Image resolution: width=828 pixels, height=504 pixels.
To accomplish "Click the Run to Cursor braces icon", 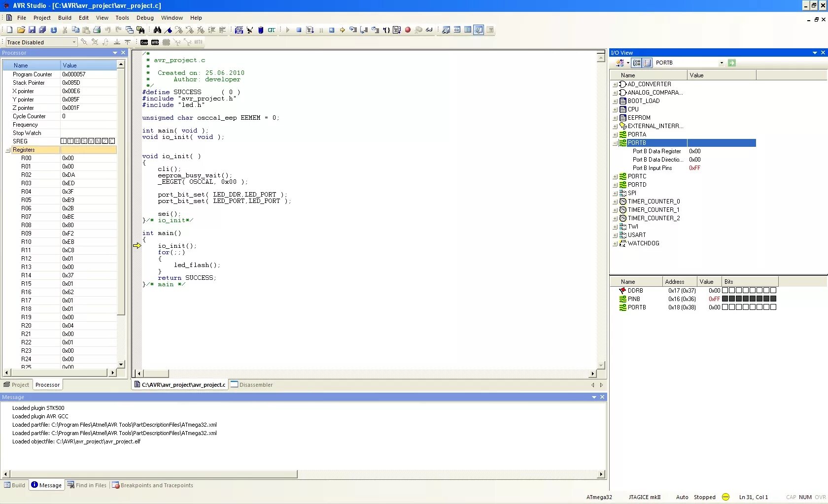I will pos(386,30).
